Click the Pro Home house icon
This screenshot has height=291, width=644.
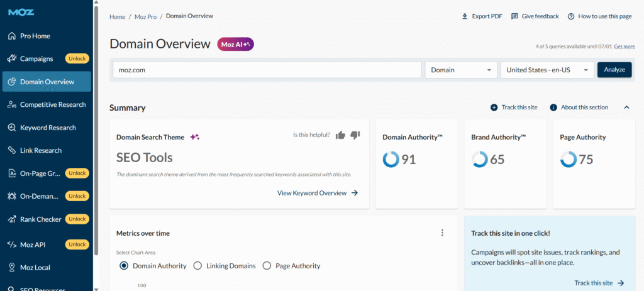click(12, 36)
